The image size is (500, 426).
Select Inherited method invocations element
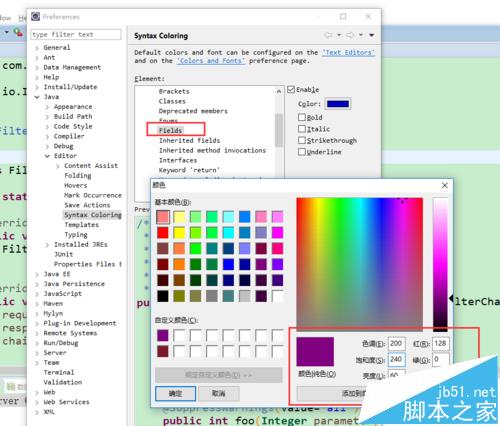212,151
